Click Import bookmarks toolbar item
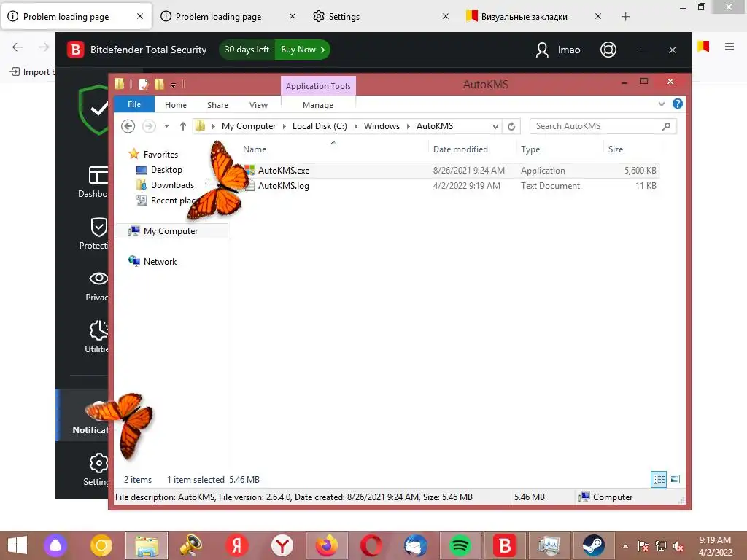 click(x=32, y=72)
